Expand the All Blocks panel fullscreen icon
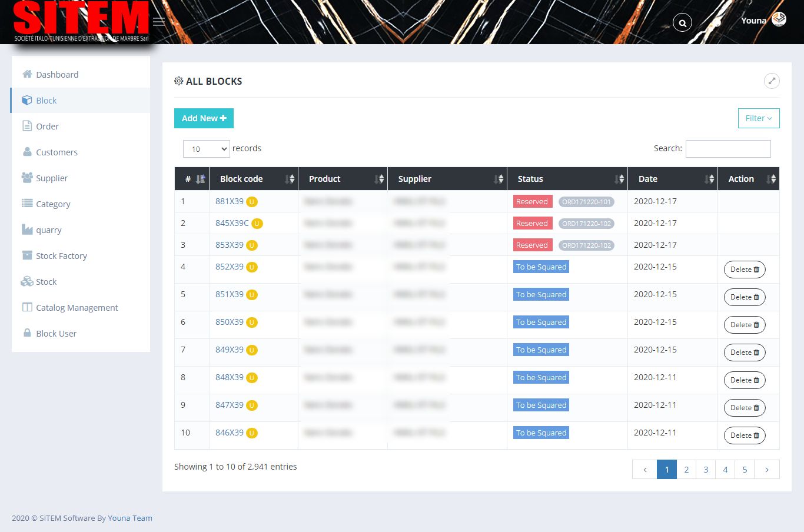This screenshot has height=532, width=804. tap(772, 81)
